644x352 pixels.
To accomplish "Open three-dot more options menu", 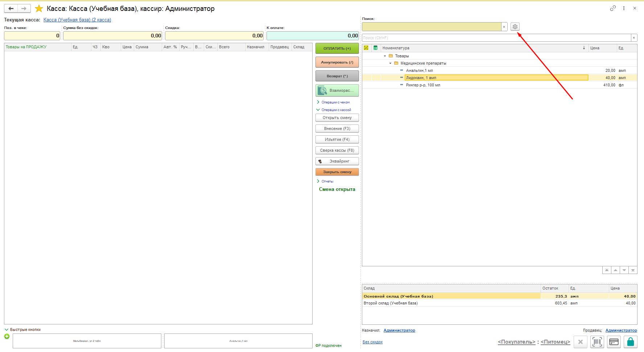I will pos(624,8).
